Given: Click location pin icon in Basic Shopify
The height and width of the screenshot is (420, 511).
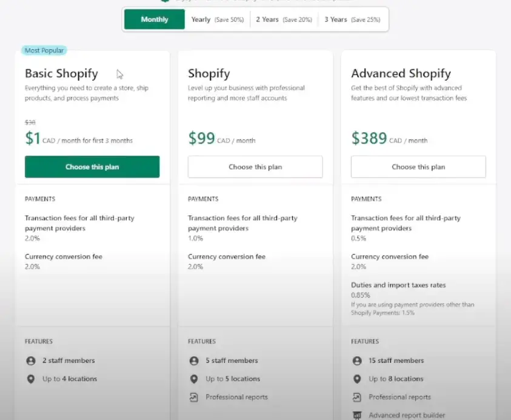Looking at the screenshot, I should (31, 379).
